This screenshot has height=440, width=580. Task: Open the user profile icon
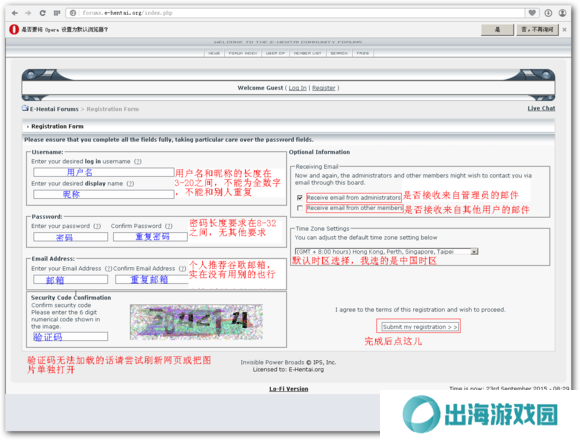click(x=562, y=13)
